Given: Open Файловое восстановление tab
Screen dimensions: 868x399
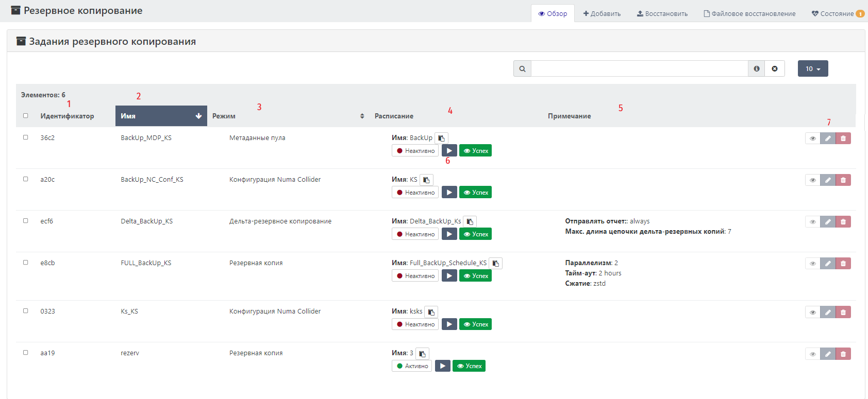Looking at the screenshot, I should [x=749, y=13].
